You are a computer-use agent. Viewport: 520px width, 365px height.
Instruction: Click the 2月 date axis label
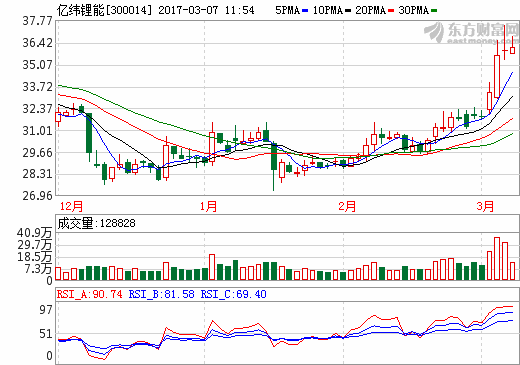click(x=347, y=206)
